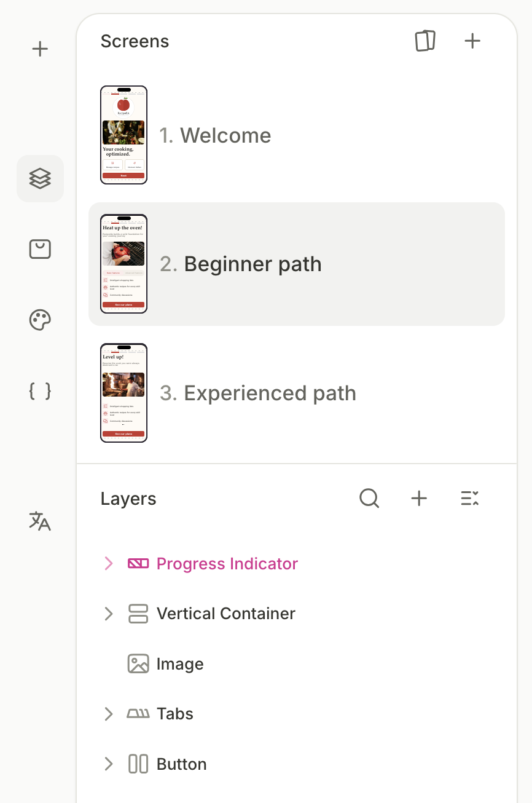Open the layers stack sidebar icon
The height and width of the screenshot is (803, 532).
(x=40, y=179)
